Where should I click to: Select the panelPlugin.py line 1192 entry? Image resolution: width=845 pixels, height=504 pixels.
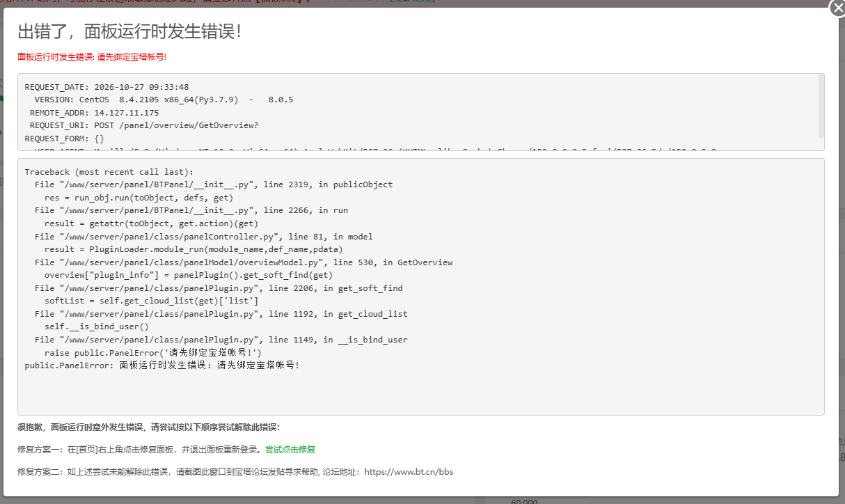(221, 314)
